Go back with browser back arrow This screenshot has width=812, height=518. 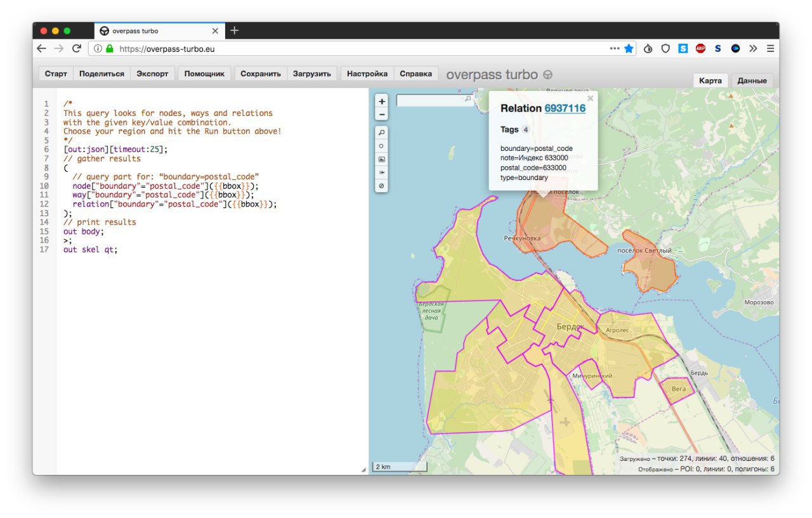click(x=42, y=48)
